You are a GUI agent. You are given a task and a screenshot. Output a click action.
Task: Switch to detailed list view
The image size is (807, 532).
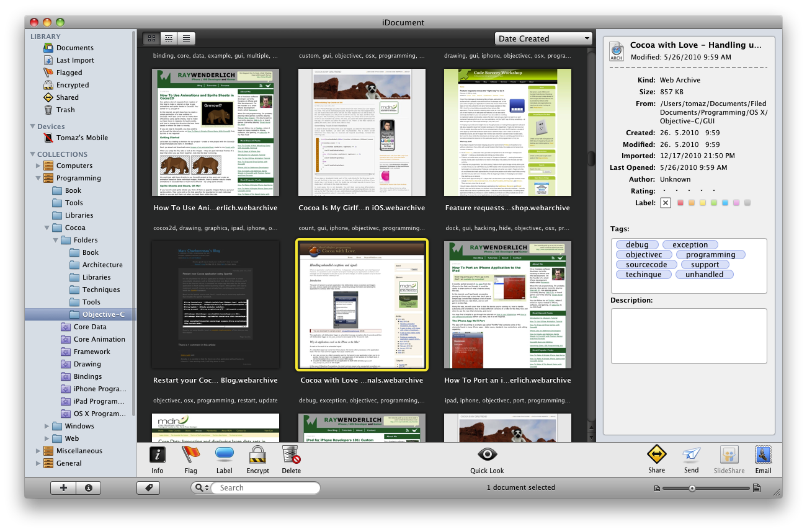168,38
